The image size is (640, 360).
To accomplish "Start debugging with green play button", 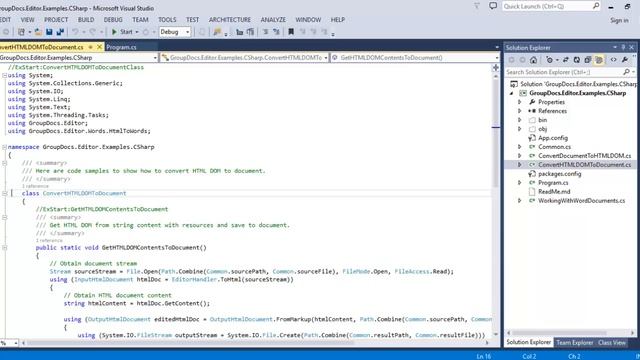I will click(114, 32).
